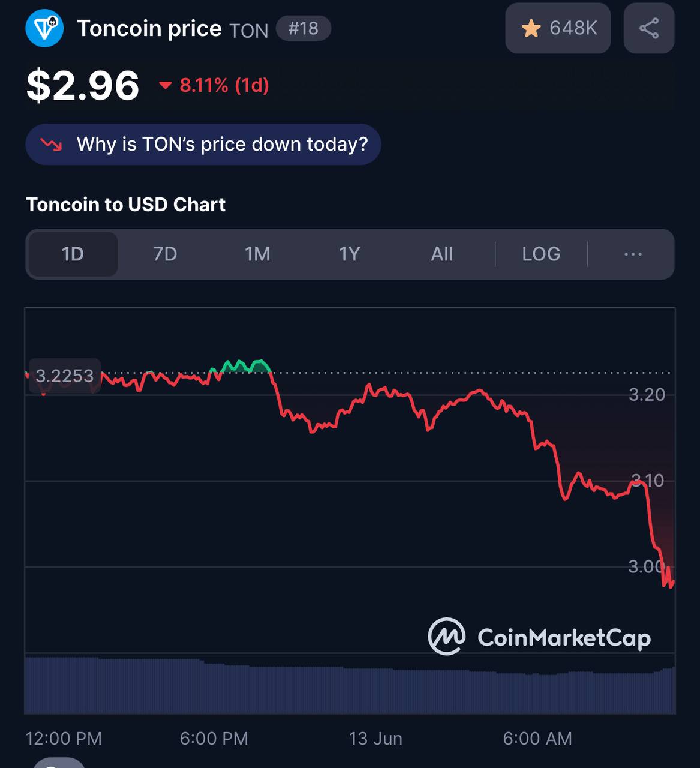
Task: Click the $2.96 current price
Action: click(x=83, y=85)
